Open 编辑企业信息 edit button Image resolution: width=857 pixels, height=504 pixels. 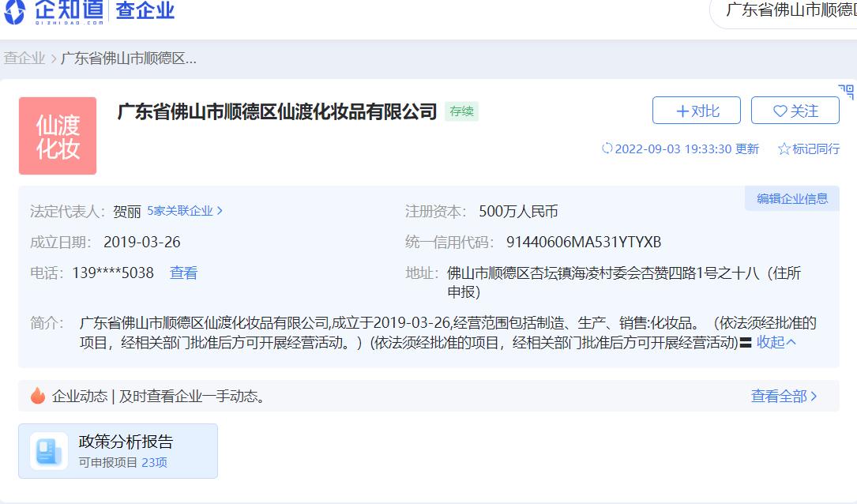click(792, 198)
